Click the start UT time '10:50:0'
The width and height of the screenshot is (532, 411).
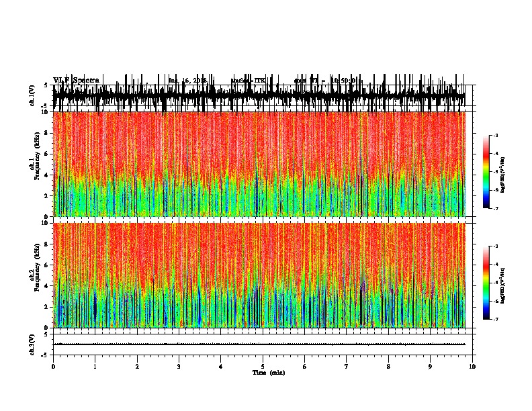tap(343, 81)
